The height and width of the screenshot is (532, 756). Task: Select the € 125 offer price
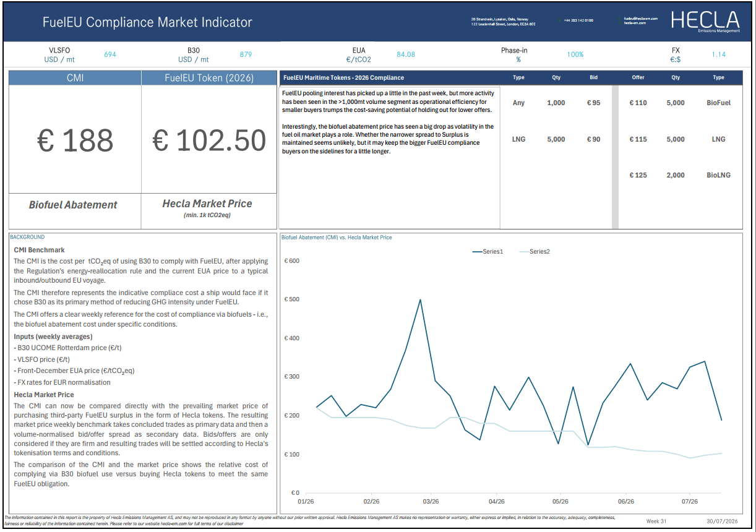638,175
